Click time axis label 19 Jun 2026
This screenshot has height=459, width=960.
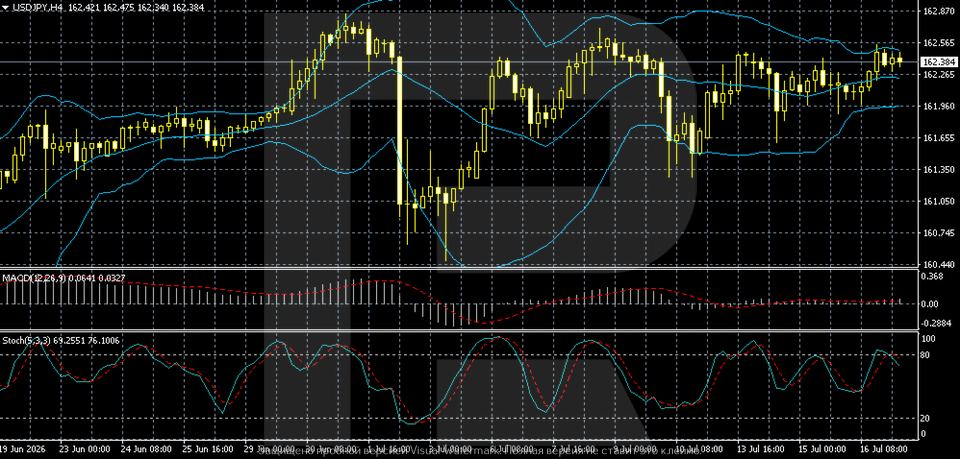(x=24, y=449)
